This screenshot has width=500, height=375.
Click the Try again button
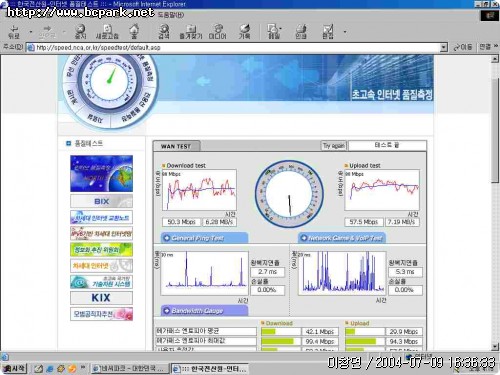[334, 146]
